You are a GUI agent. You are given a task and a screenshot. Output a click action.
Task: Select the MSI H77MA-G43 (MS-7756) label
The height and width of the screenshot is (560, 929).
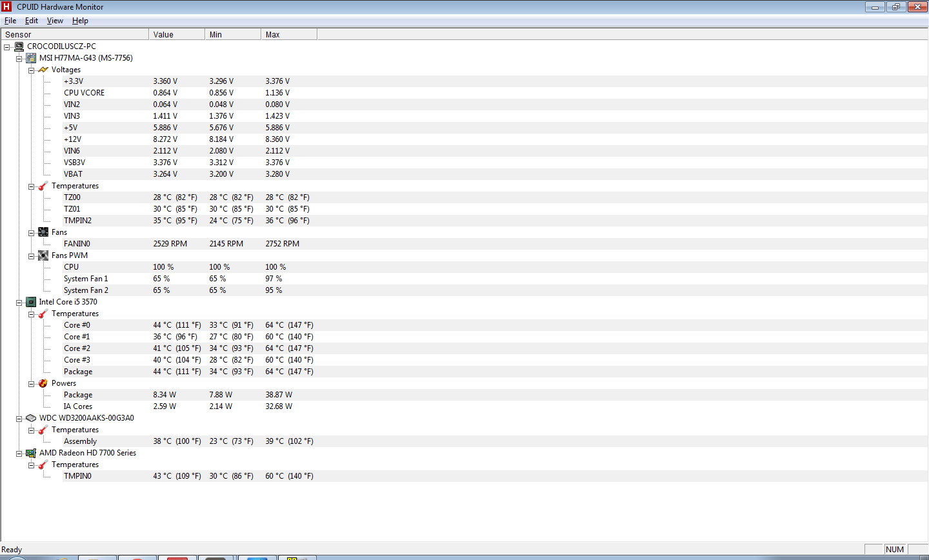pyautogui.click(x=86, y=58)
